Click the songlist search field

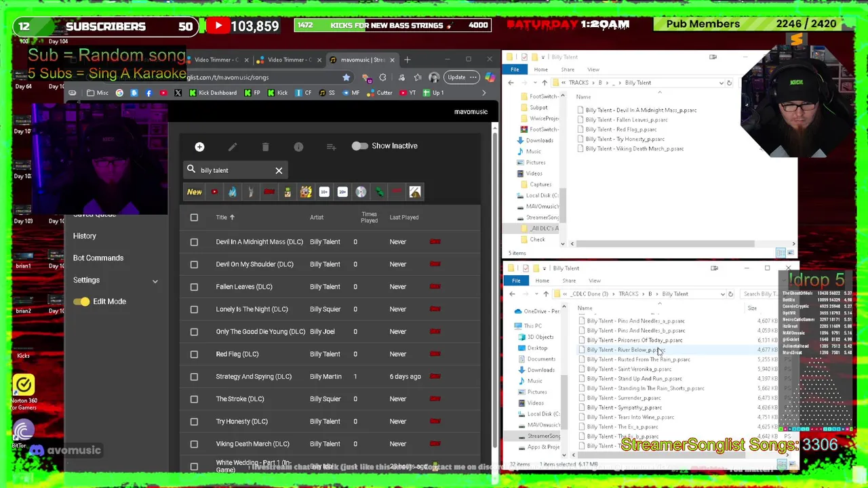click(235, 170)
